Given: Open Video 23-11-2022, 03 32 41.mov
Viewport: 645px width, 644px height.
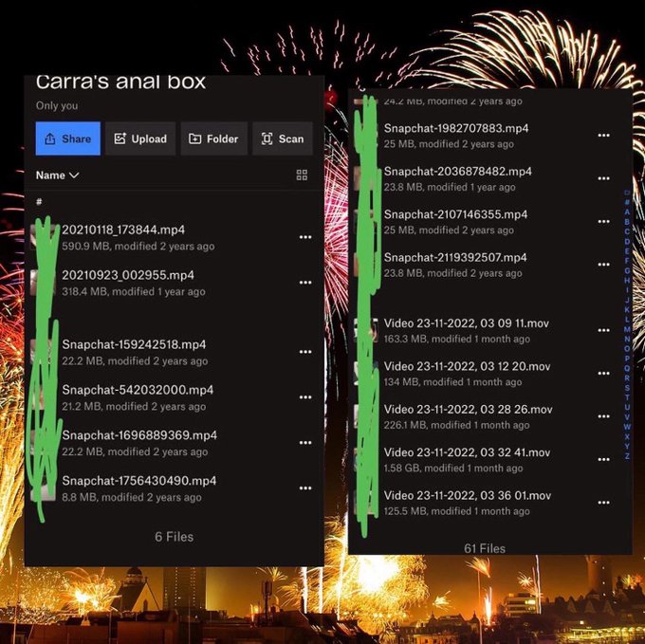Looking at the screenshot, I should pos(484,460).
